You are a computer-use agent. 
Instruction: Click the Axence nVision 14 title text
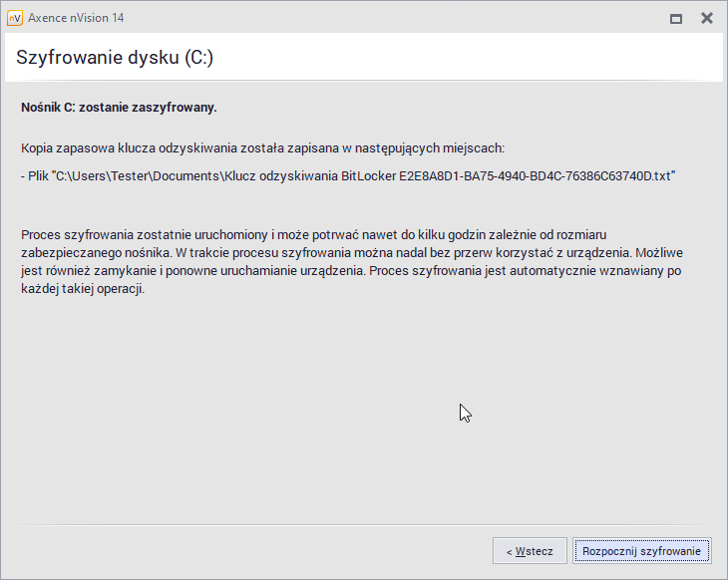[76, 18]
